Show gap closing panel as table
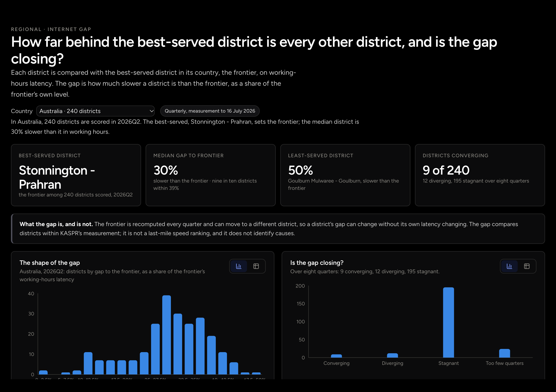The image size is (556, 392). click(527, 266)
